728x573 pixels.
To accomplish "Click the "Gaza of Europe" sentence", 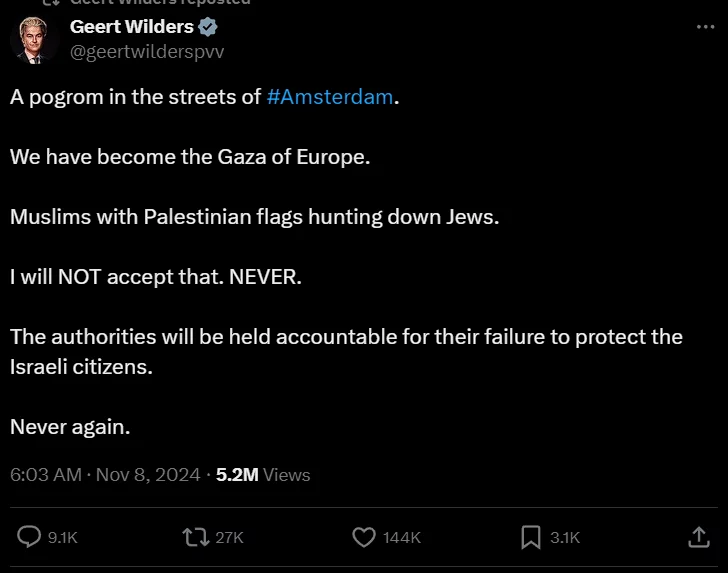I will (190, 157).
